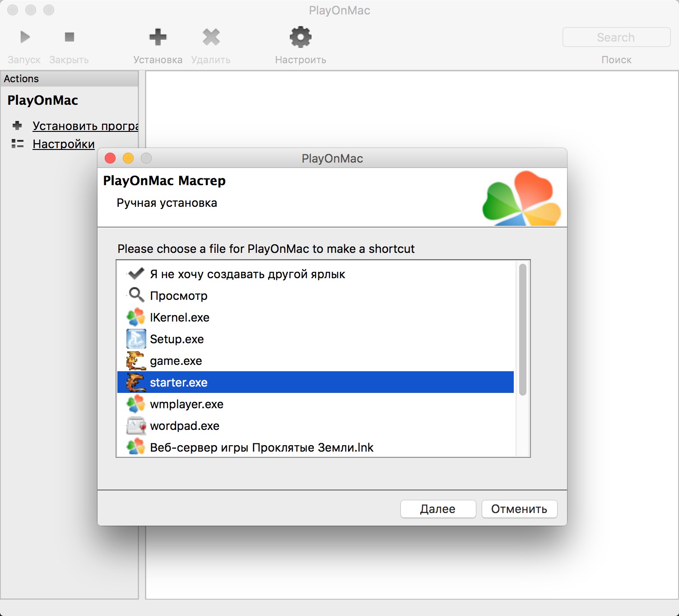Choose Просмотр to browse for a file

pyautogui.click(x=178, y=296)
